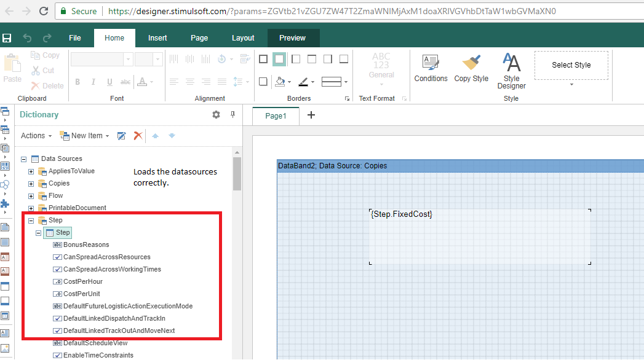644x360 pixels.
Task: Select BonusReasons field
Action: tap(81, 245)
